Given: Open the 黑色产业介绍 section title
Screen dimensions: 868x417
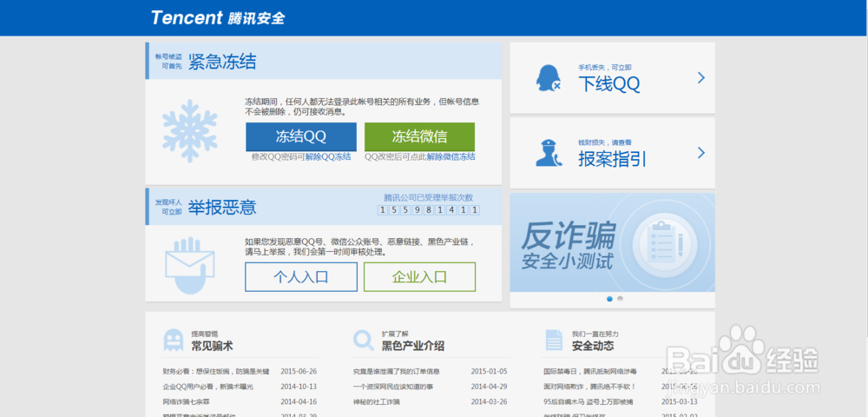Looking at the screenshot, I should 413,347.
